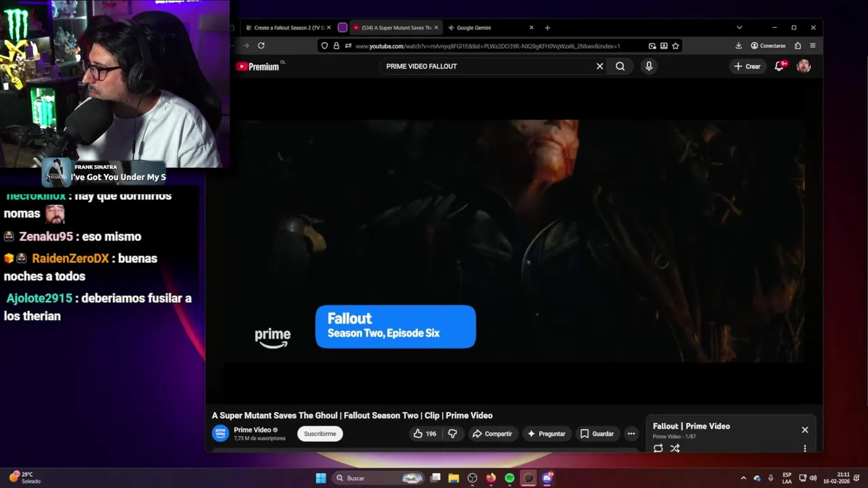Open the purple pinned tab

(342, 28)
